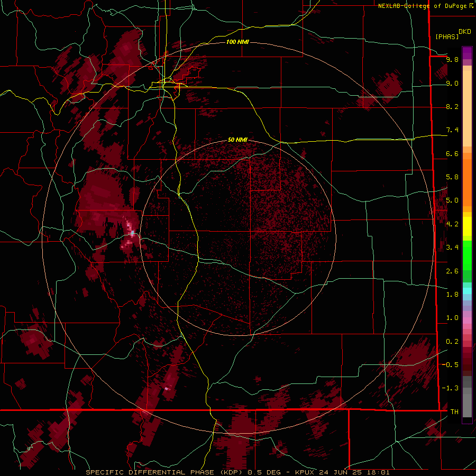The width and height of the screenshot is (476, 476).
Task: Select the 5.8 legend value
Action: click(452, 177)
